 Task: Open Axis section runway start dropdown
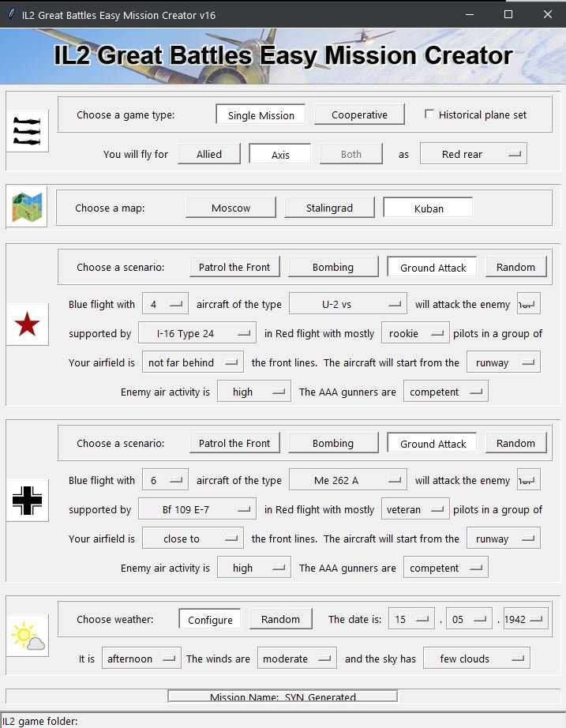(x=504, y=538)
